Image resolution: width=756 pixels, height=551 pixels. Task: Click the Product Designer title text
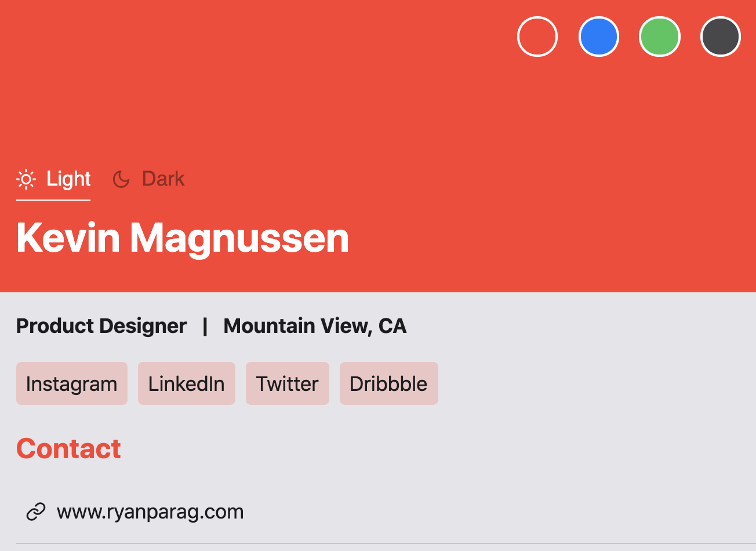pyautogui.click(x=101, y=325)
